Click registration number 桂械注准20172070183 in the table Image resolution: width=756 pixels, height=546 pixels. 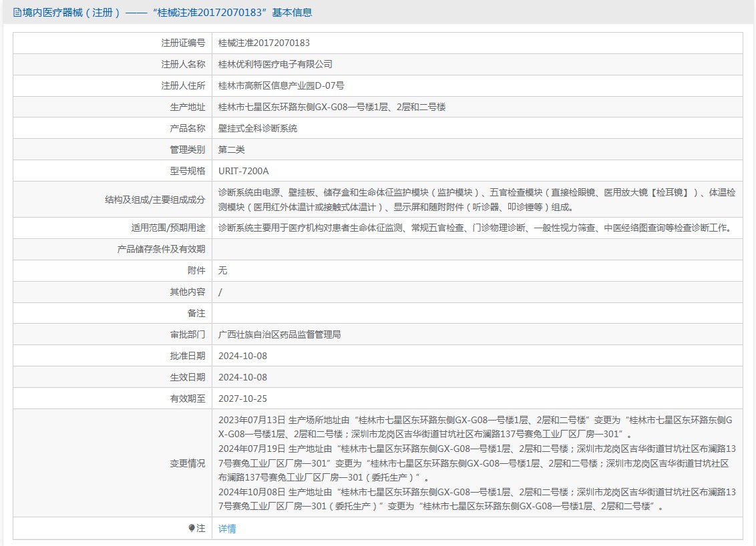point(264,43)
